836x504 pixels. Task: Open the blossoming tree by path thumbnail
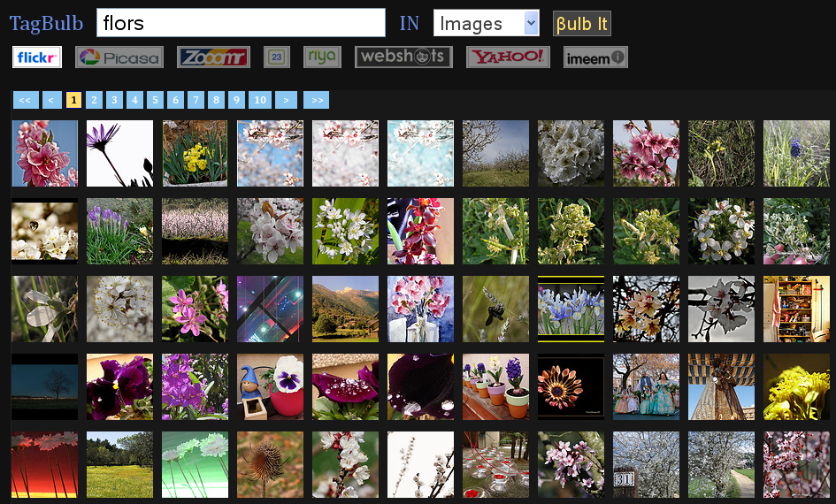721,464
